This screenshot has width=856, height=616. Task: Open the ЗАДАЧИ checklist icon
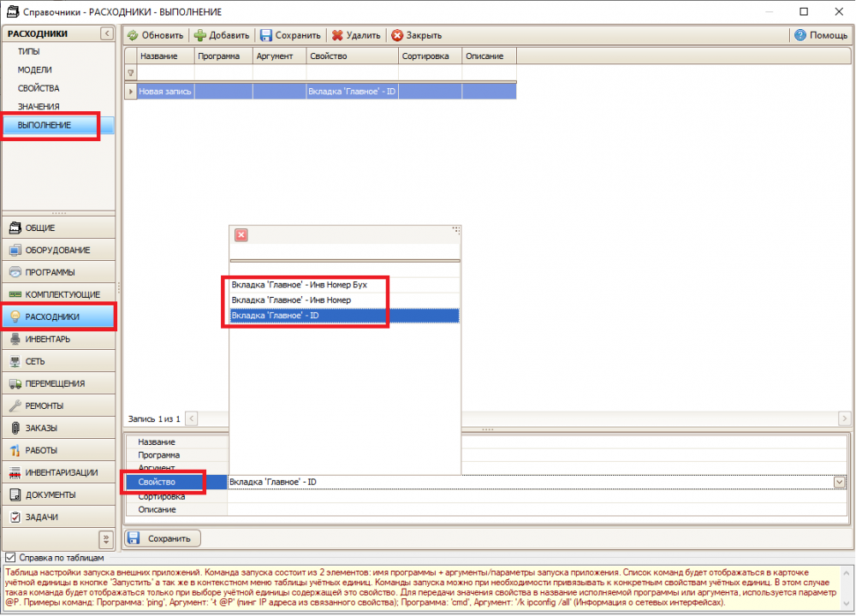click(15, 518)
